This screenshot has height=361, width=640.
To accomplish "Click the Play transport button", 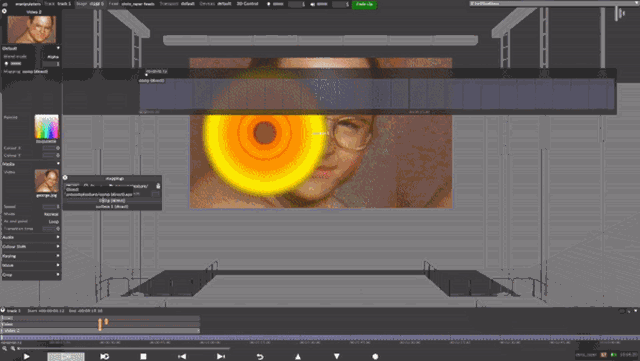I will tap(27, 357).
